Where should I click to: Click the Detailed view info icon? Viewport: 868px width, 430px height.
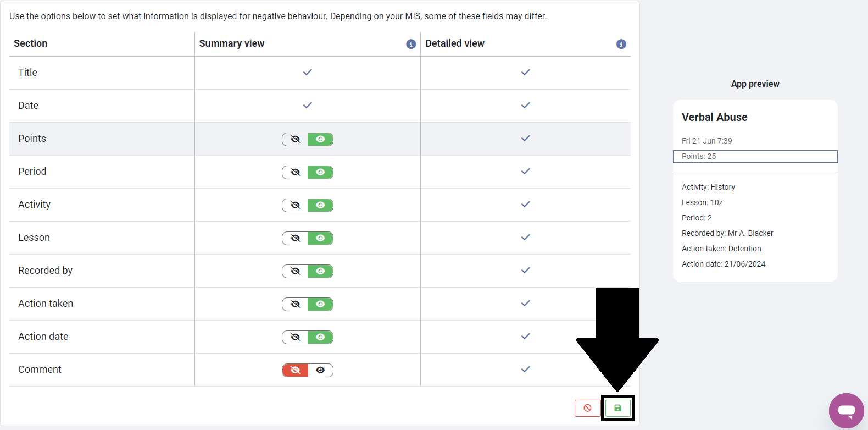click(x=621, y=44)
